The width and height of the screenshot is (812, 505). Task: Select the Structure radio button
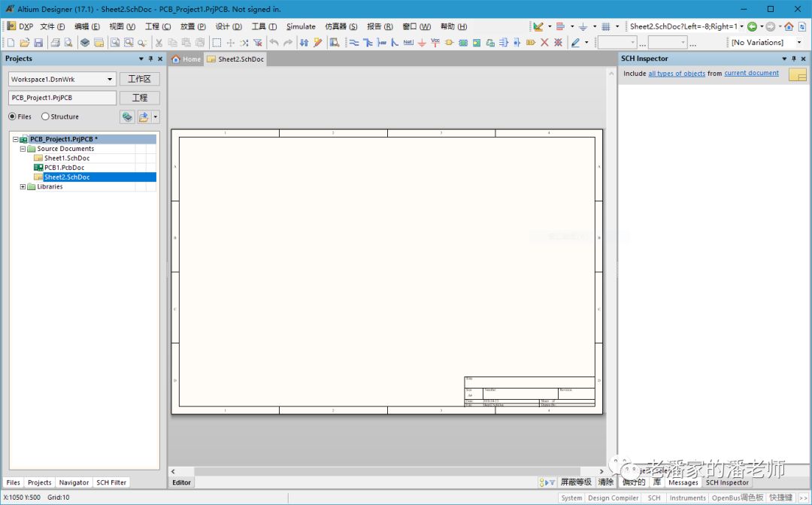(x=45, y=116)
